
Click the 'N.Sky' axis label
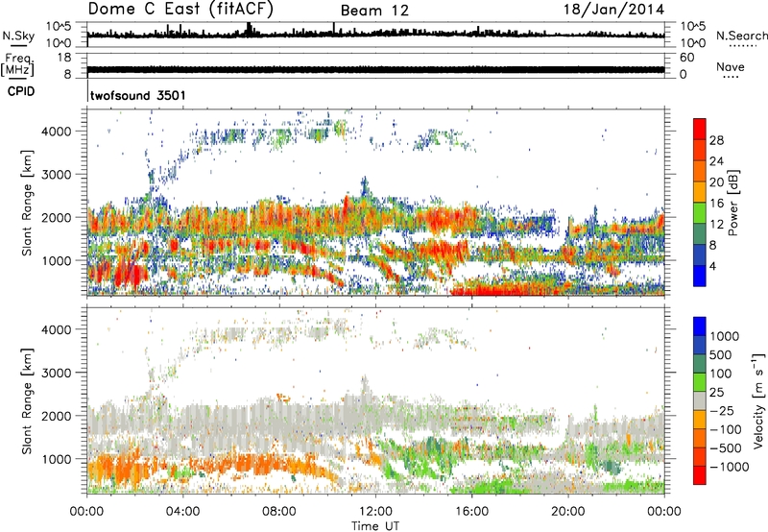[18, 36]
